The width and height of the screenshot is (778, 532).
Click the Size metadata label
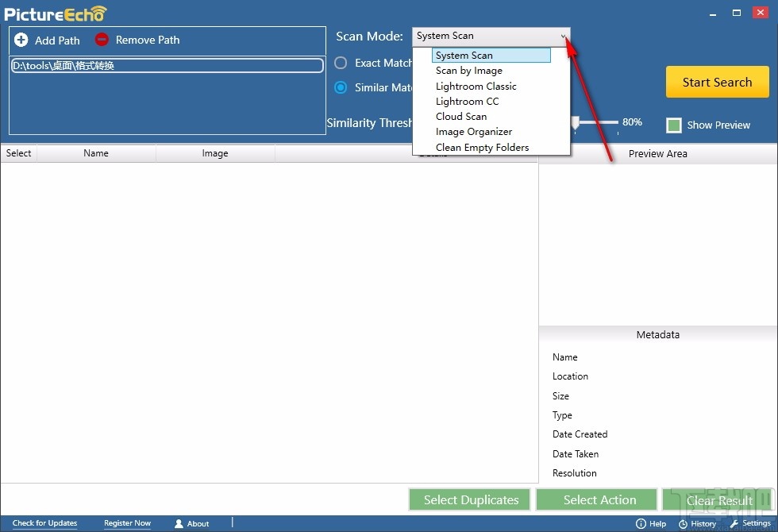point(560,395)
